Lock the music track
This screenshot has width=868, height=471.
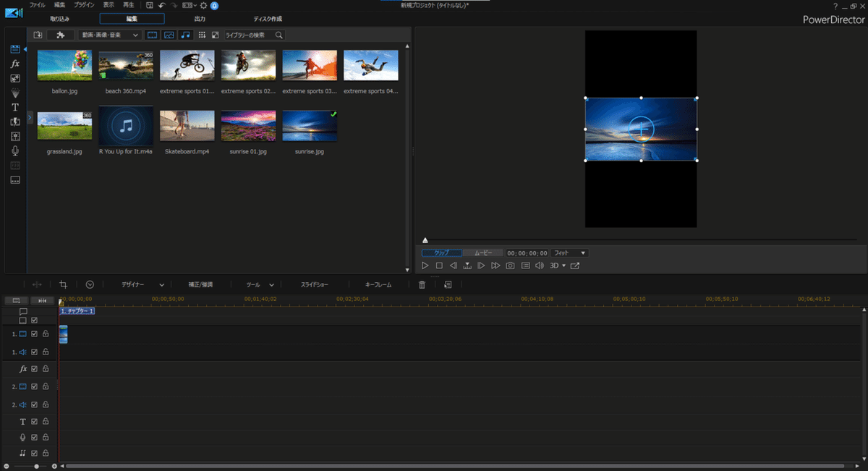(x=46, y=454)
